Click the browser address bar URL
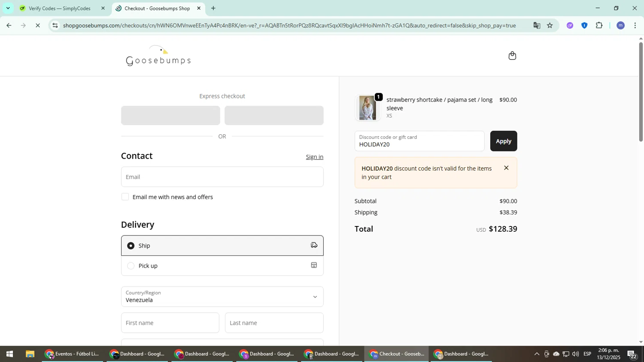Viewport: 644px width, 362px height. 289,25
